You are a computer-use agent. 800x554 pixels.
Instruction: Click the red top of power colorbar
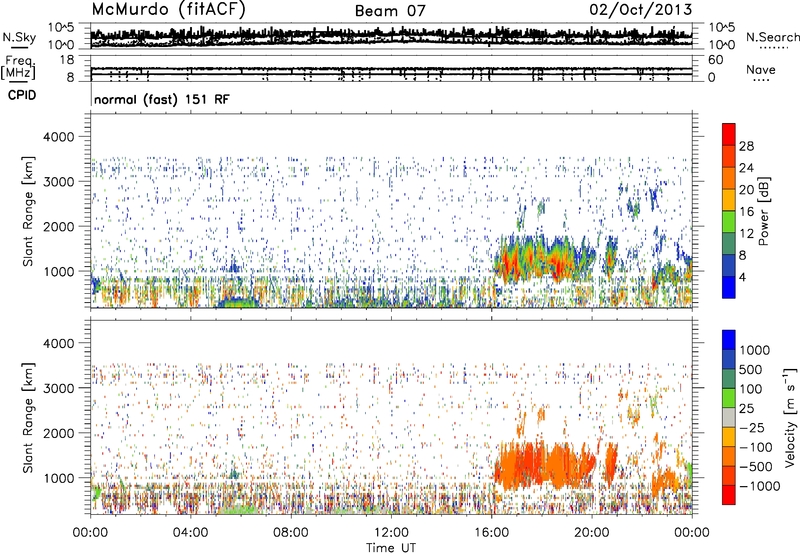[x=729, y=134]
